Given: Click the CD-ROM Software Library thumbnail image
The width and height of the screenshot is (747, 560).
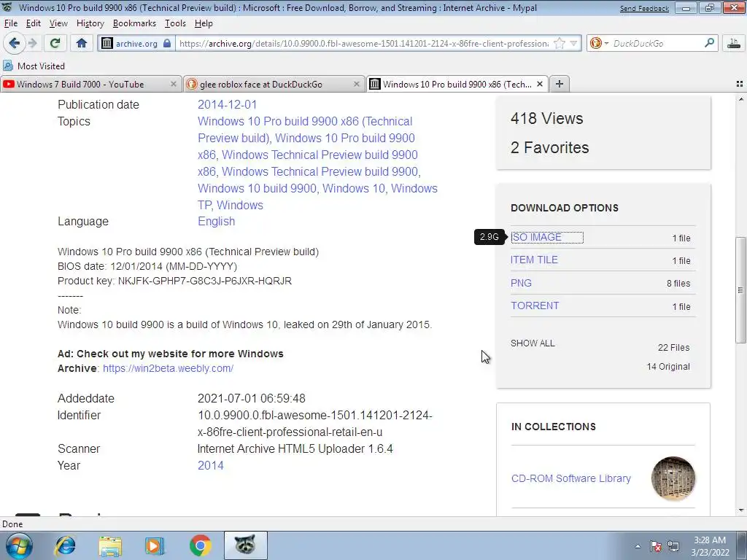Looking at the screenshot, I should [x=673, y=478].
